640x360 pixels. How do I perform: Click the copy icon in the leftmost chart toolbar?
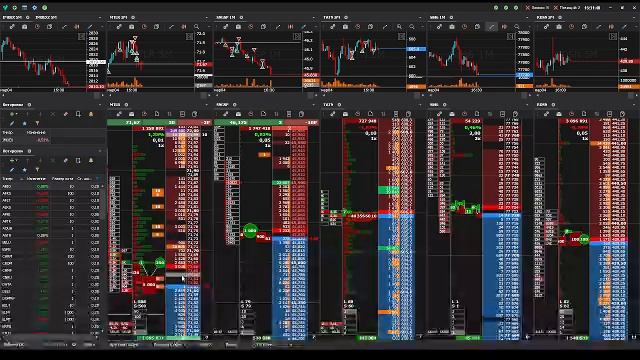[49, 27]
